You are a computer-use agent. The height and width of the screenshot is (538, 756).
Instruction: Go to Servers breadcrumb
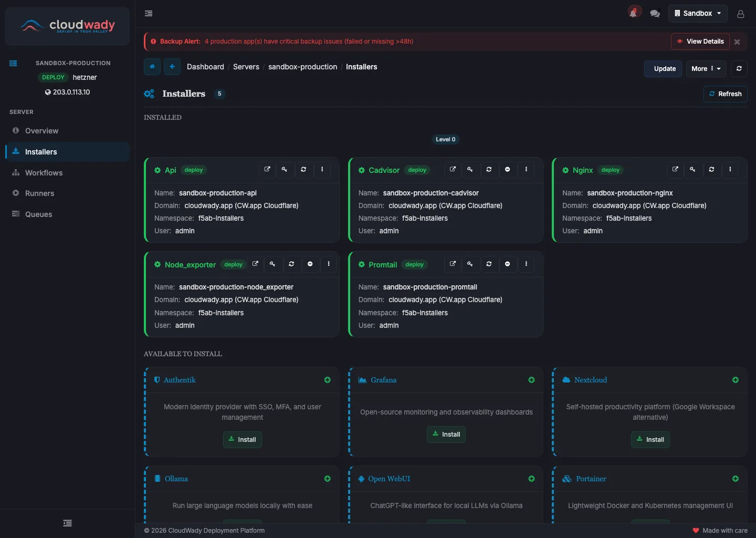tap(246, 67)
